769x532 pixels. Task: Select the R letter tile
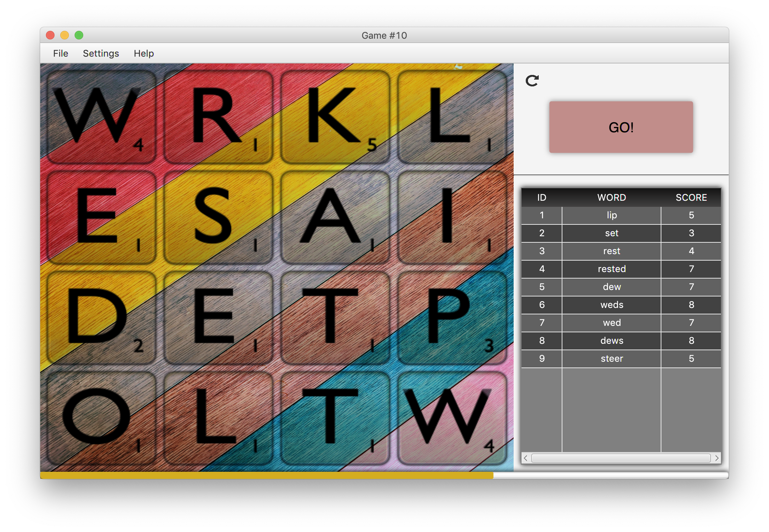pos(218,117)
